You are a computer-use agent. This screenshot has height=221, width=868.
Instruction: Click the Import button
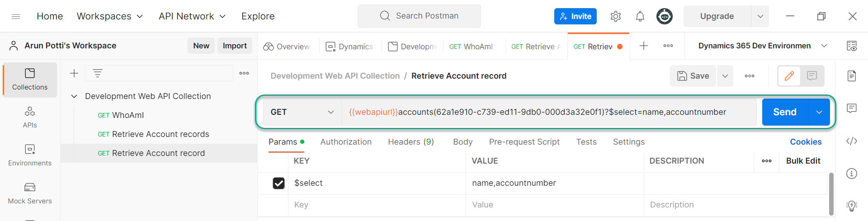pyautogui.click(x=235, y=46)
